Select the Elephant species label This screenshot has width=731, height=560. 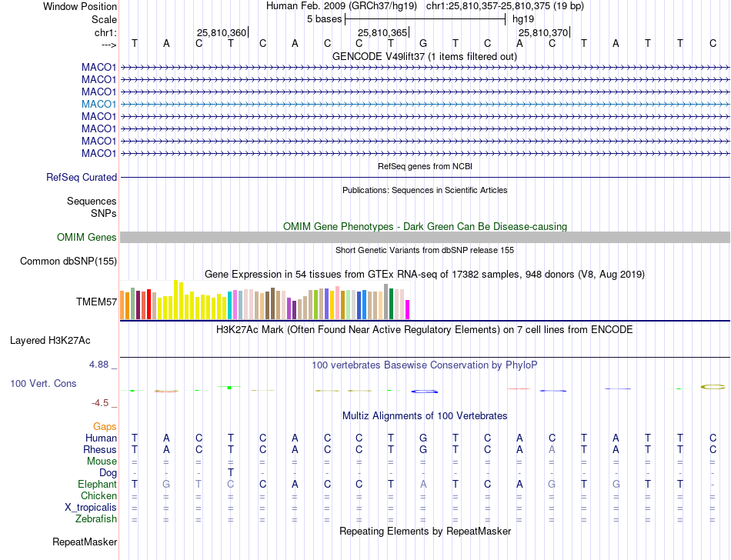(98, 484)
